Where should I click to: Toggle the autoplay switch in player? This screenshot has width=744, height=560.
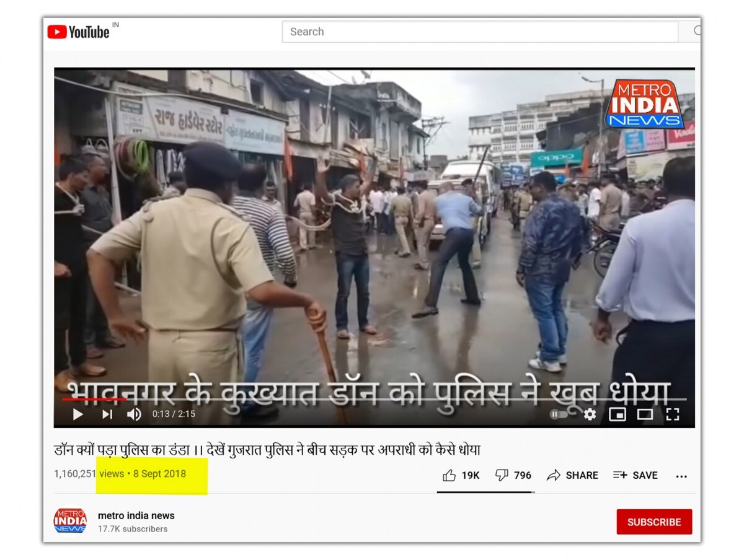pyautogui.click(x=559, y=414)
